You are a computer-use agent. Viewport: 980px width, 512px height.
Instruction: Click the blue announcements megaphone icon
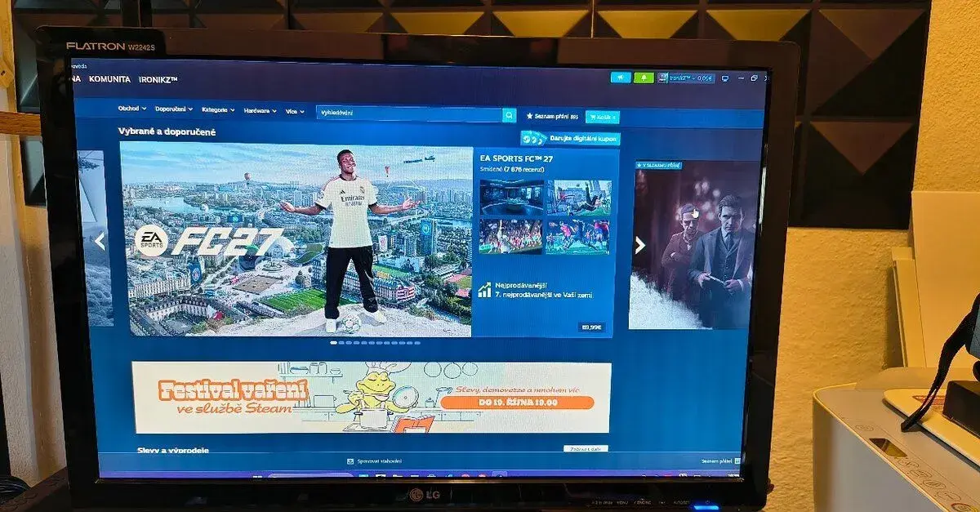tap(621, 78)
